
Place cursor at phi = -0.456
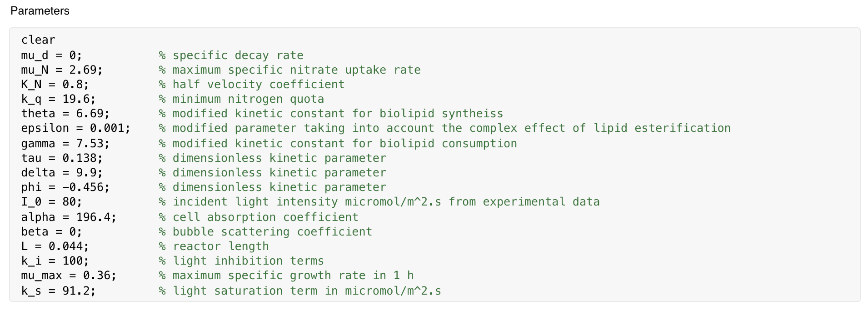click(65, 187)
